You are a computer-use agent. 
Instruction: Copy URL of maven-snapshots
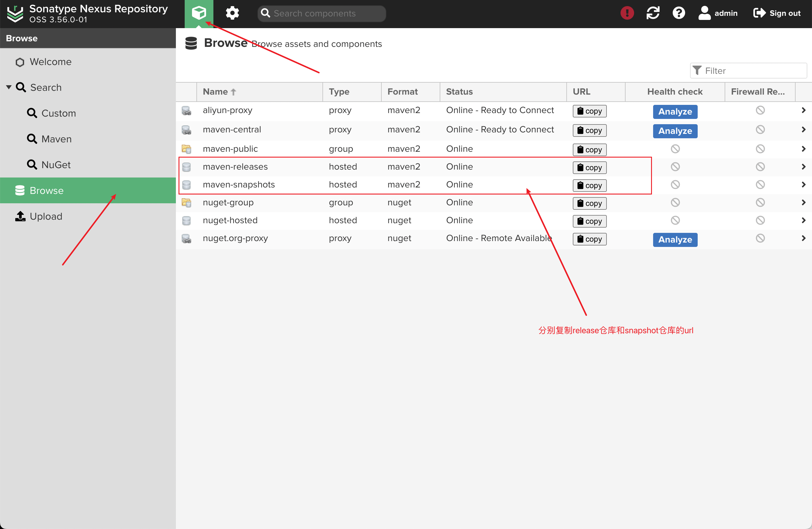[x=590, y=185]
